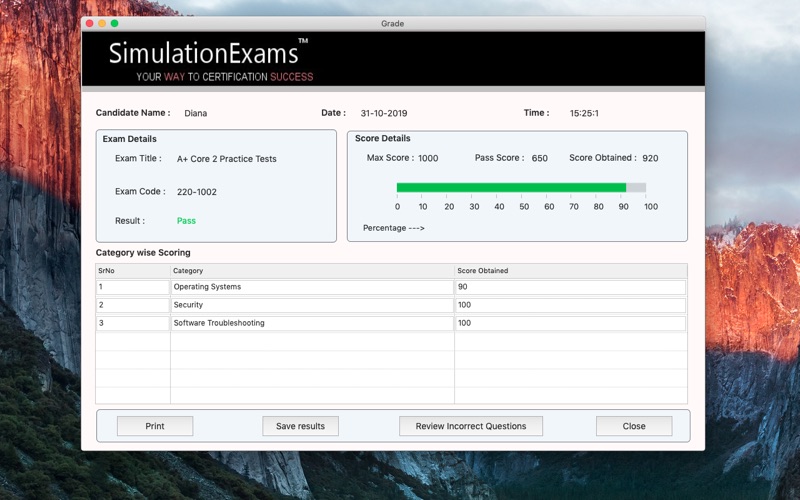The image size is (800, 500).
Task: Click exam code 220-1002
Action: tap(196, 192)
